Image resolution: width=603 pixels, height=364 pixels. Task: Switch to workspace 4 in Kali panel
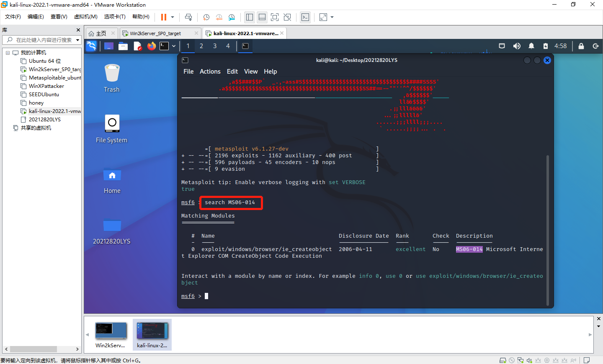point(228,46)
